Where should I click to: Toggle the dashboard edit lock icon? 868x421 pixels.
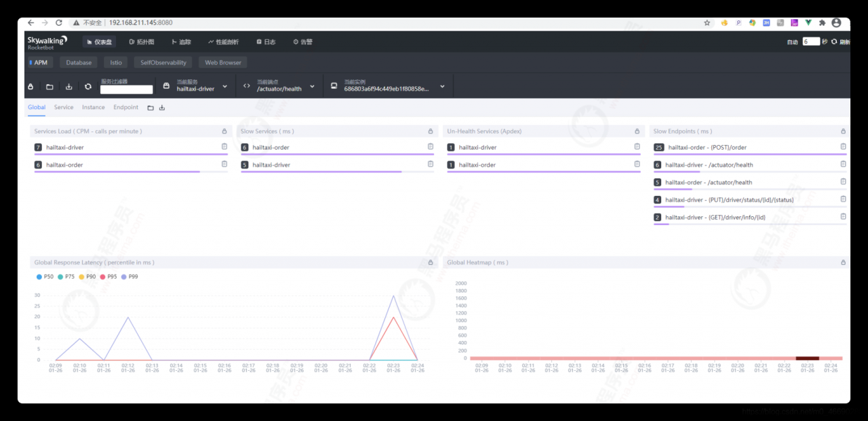click(x=31, y=87)
